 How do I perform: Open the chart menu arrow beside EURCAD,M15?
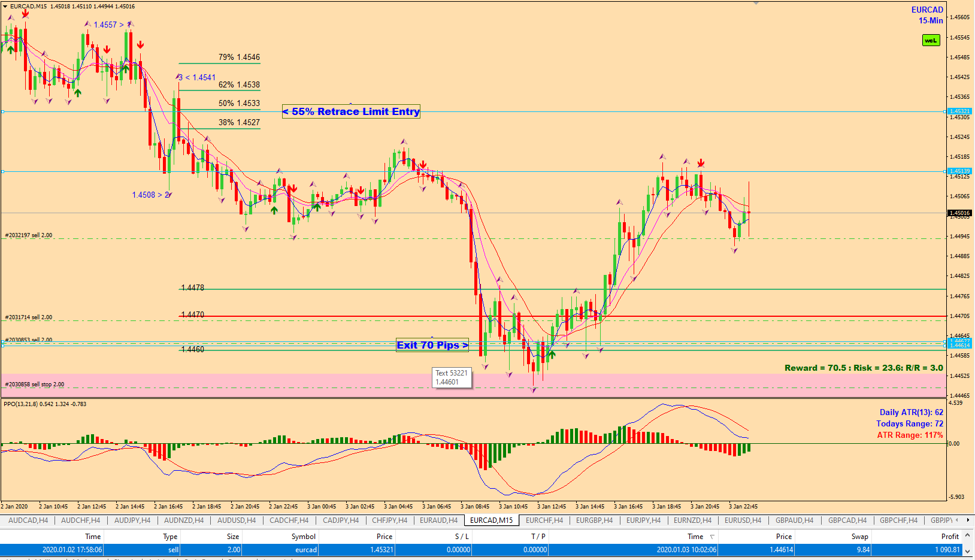pyautogui.click(x=5, y=7)
